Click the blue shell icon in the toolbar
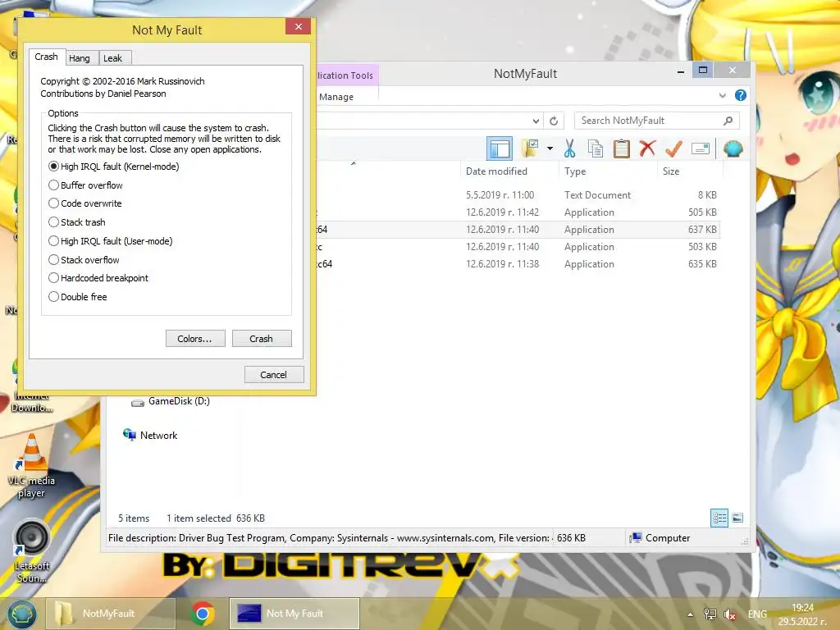Viewport: 840px width, 630px height. pos(733,148)
